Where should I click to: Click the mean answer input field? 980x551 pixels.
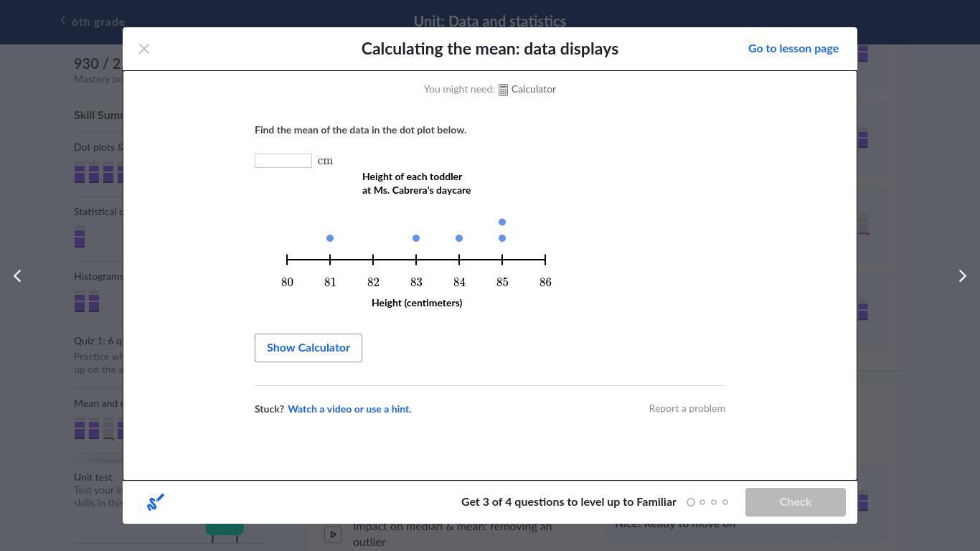pyautogui.click(x=283, y=161)
